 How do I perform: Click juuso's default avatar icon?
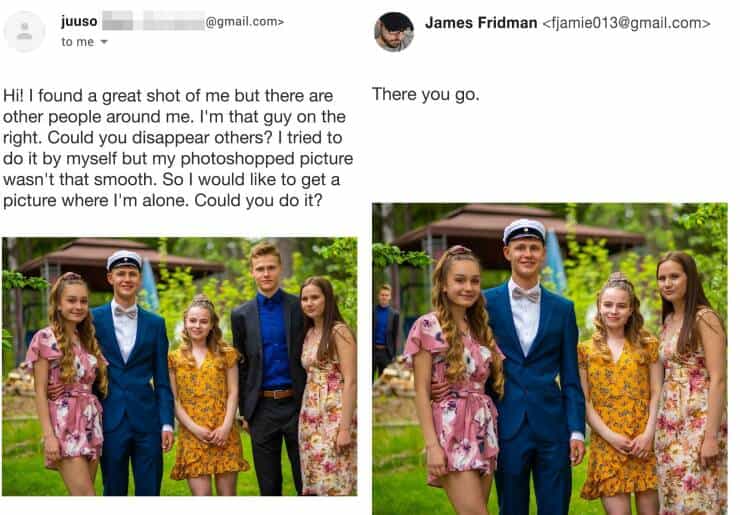[x=24, y=31]
